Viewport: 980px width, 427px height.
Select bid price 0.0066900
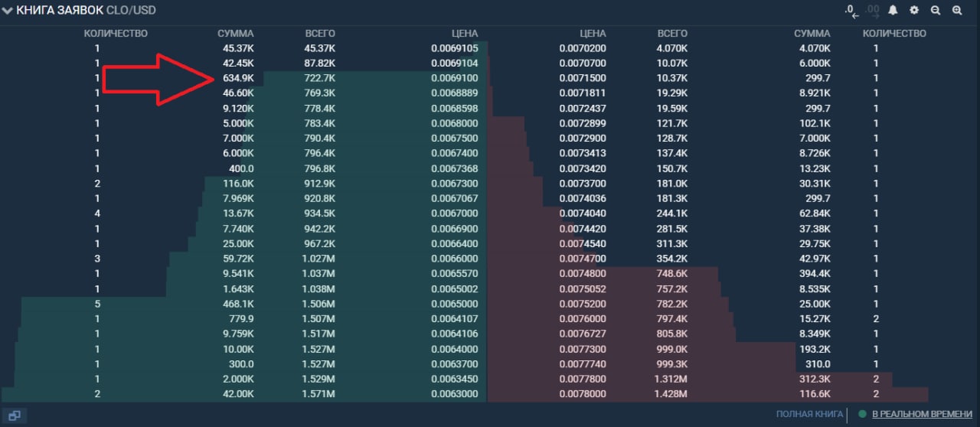click(454, 229)
